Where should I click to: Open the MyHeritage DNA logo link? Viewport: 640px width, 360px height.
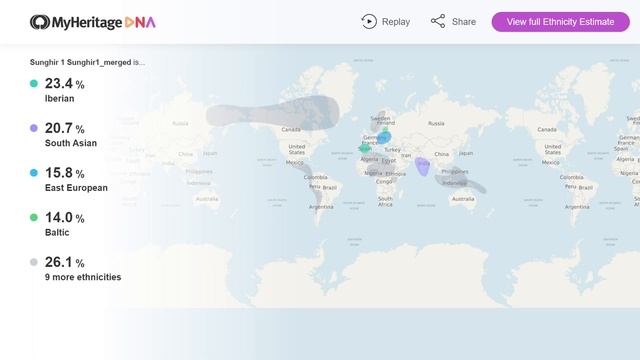[x=93, y=22]
